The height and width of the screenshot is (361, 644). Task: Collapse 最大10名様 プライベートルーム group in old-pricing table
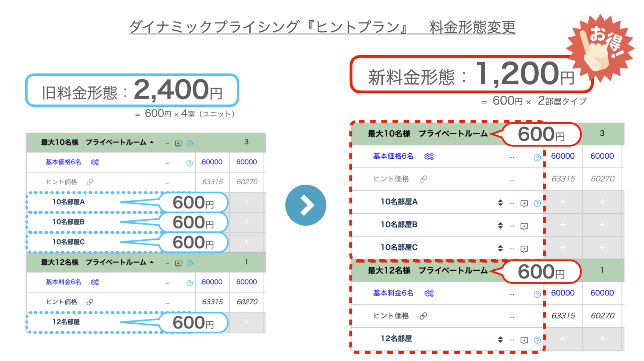152,142
